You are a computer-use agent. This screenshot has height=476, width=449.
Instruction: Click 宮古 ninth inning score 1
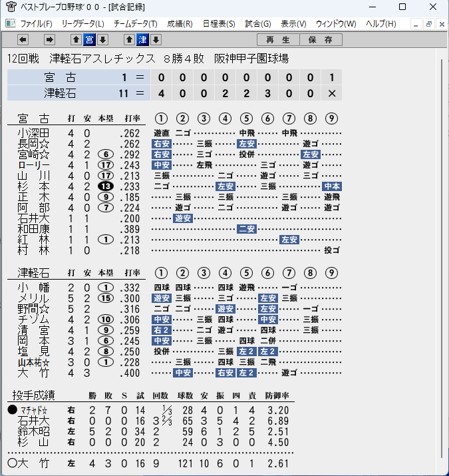point(331,77)
